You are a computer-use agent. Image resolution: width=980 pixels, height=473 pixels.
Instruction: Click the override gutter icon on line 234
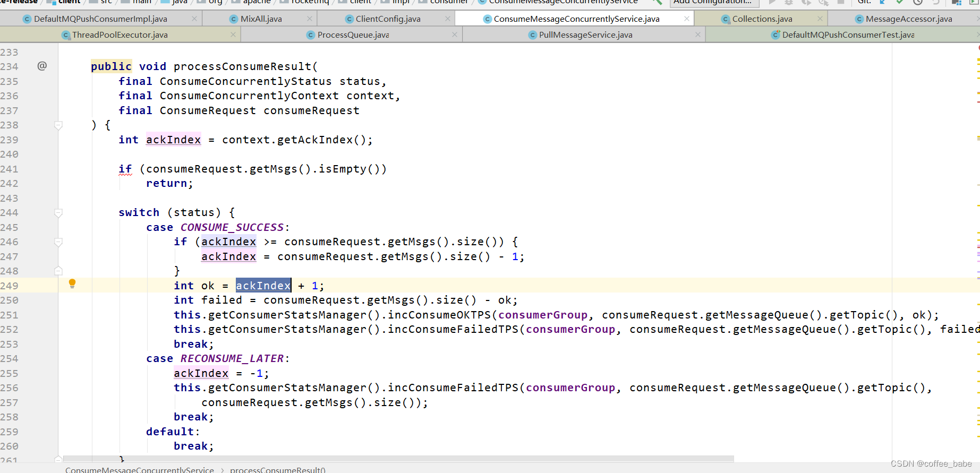(x=42, y=66)
